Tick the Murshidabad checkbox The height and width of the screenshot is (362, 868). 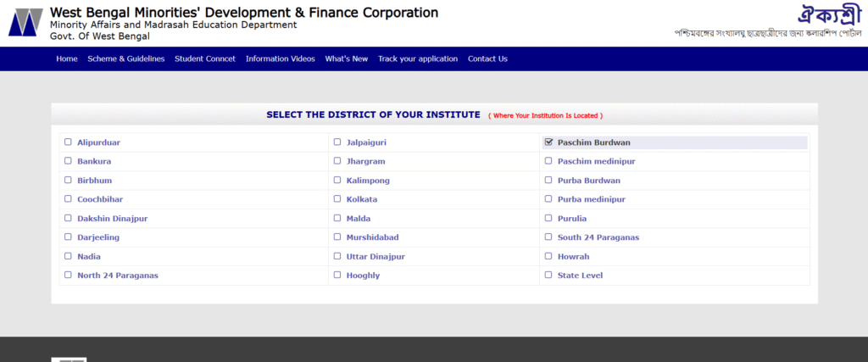(x=337, y=237)
